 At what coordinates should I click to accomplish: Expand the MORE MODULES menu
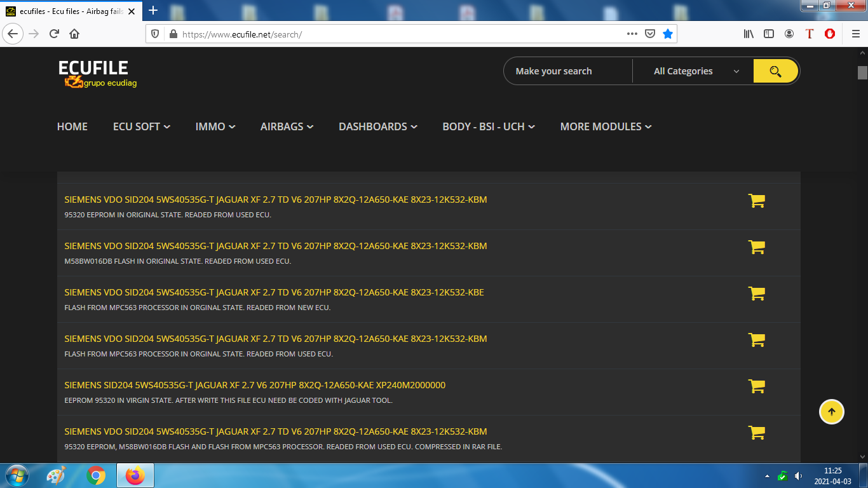click(x=606, y=126)
